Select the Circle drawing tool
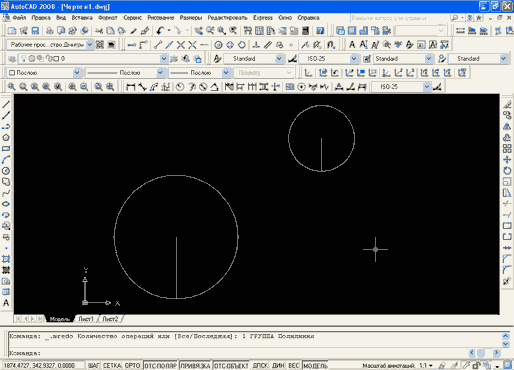Image resolution: width=514 pixels, height=370 pixels. coord(6,171)
